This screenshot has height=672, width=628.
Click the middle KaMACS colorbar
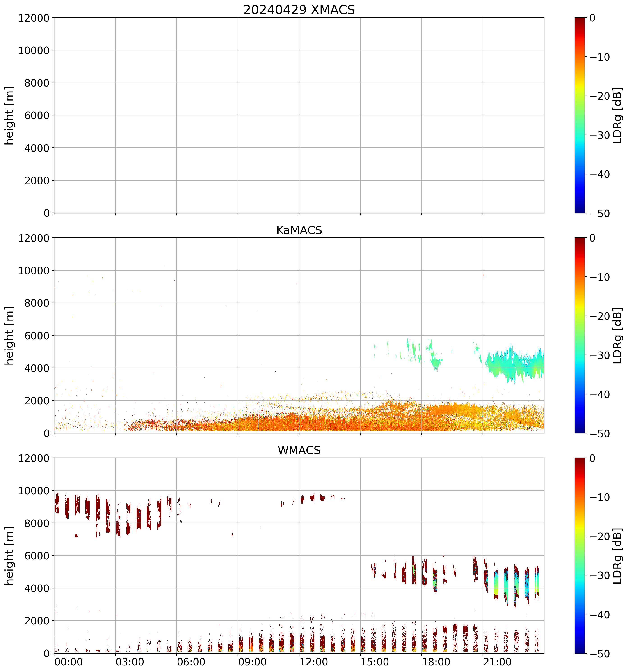tap(579, 335)
